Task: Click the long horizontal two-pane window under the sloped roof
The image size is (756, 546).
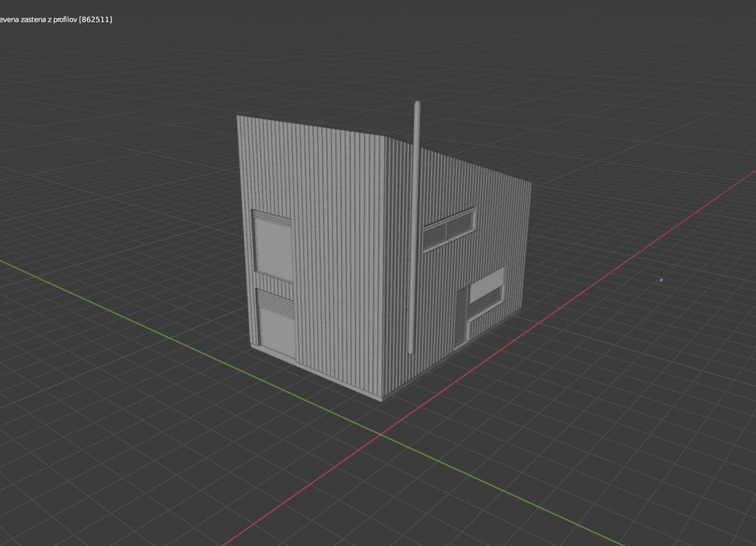Action: tap(449, 229)
